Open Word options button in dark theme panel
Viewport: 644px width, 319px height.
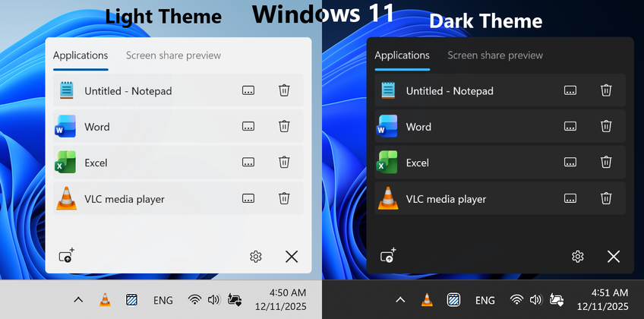coord(570,126)
